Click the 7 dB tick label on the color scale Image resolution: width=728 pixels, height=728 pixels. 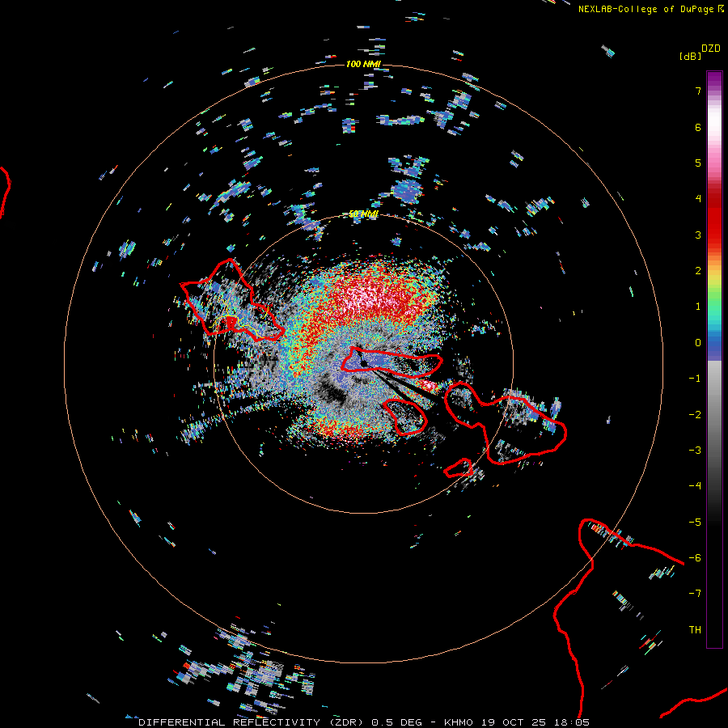coord(698,91)
